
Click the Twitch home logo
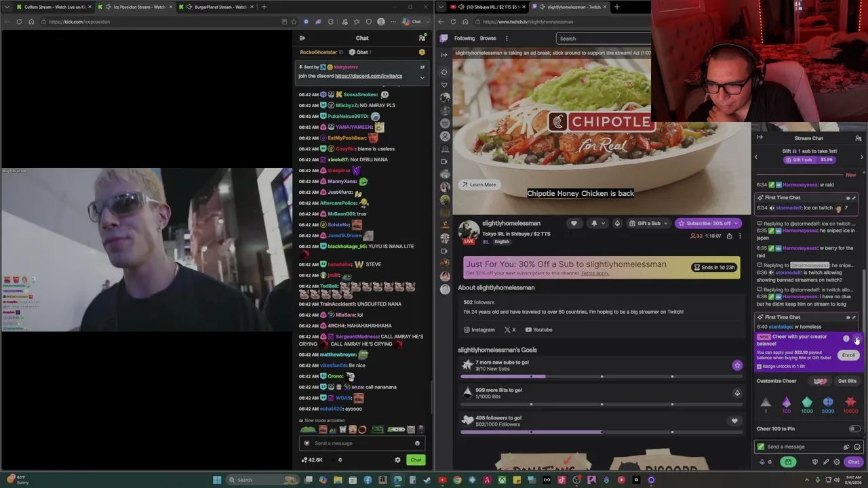pos(444,38)
